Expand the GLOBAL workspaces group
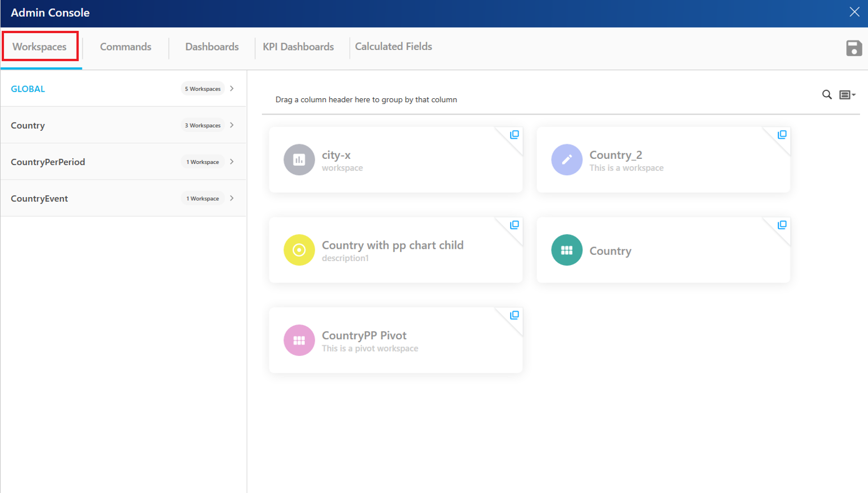Screen dimensions: 868x493 (x=231, y=88)
